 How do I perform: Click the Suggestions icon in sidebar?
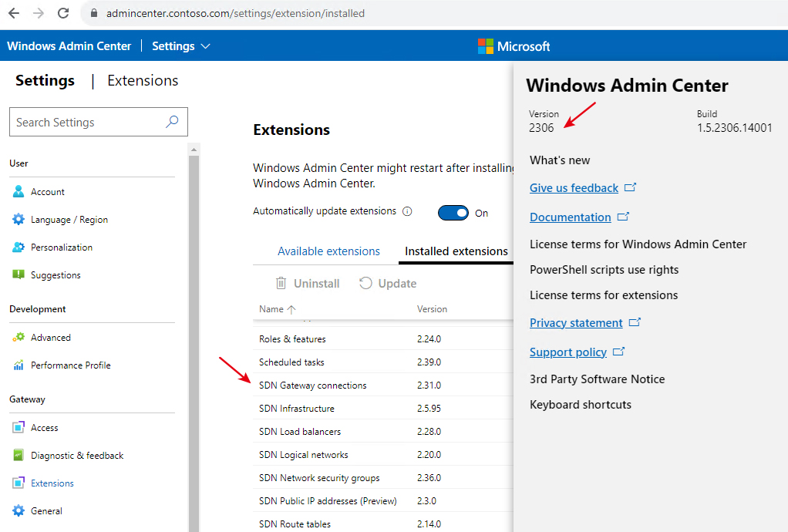(x=18, y=274)
